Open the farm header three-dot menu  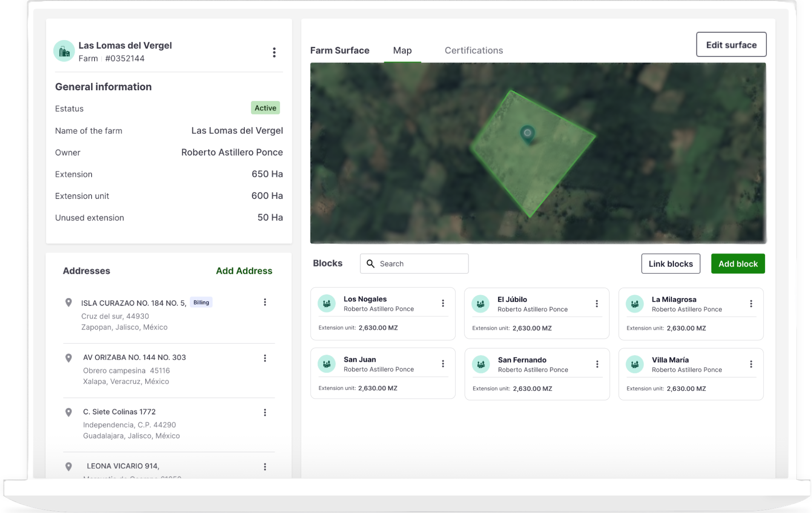pos(274,52)
